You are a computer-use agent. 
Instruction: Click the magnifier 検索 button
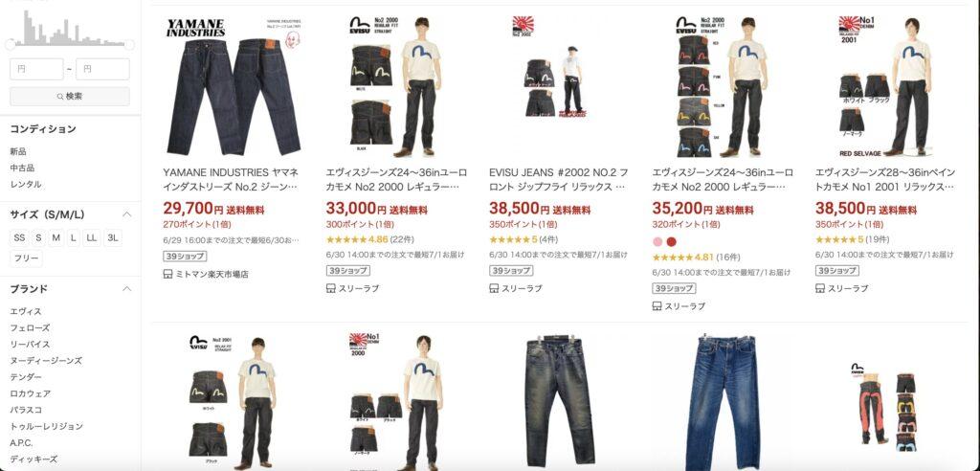(x=69, y=97)
